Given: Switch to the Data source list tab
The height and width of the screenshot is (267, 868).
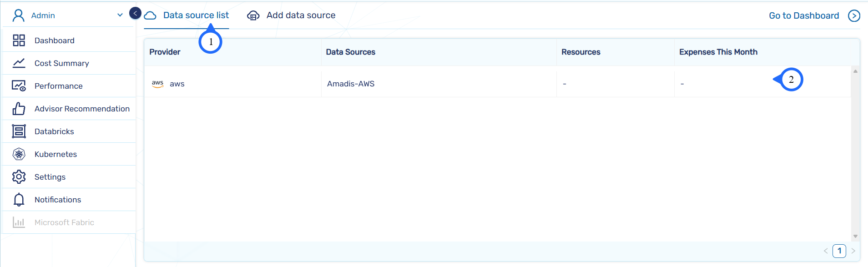Looking at the screenshot, I should [196, 15].
